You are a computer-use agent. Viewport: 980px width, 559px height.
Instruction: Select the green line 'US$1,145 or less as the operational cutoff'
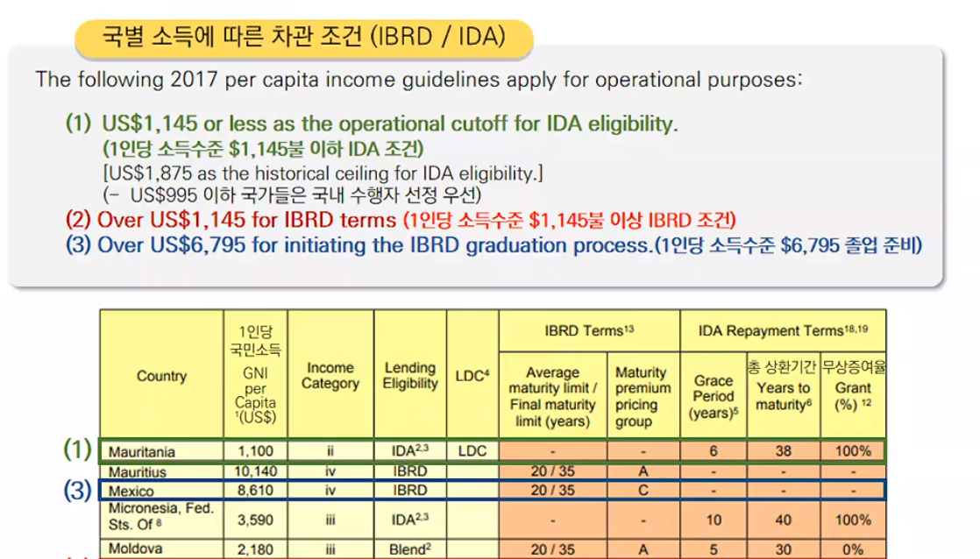pyautogui.click(x=389, y=124)
